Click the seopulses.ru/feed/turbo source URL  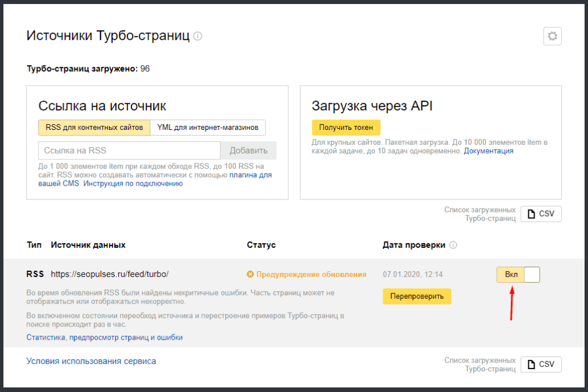pyautogui.click(x=110, y=275)
